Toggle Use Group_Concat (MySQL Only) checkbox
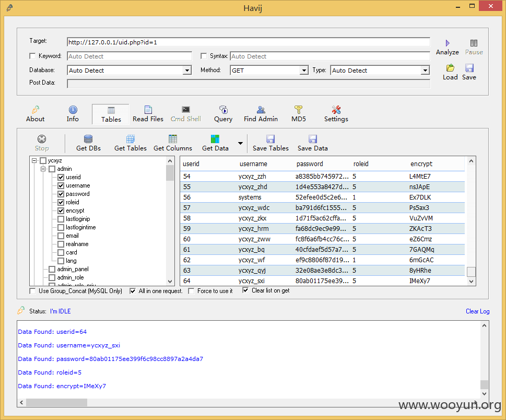Image resolution: width=506 pixels, height=420 pixels. (x=32, y=291)
